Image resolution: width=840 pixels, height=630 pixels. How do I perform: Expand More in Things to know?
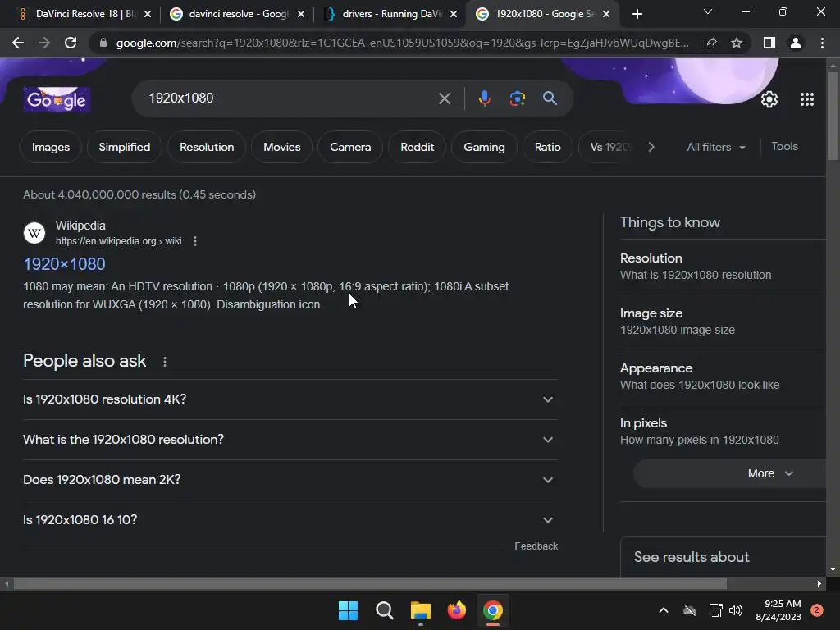point(731,473)
